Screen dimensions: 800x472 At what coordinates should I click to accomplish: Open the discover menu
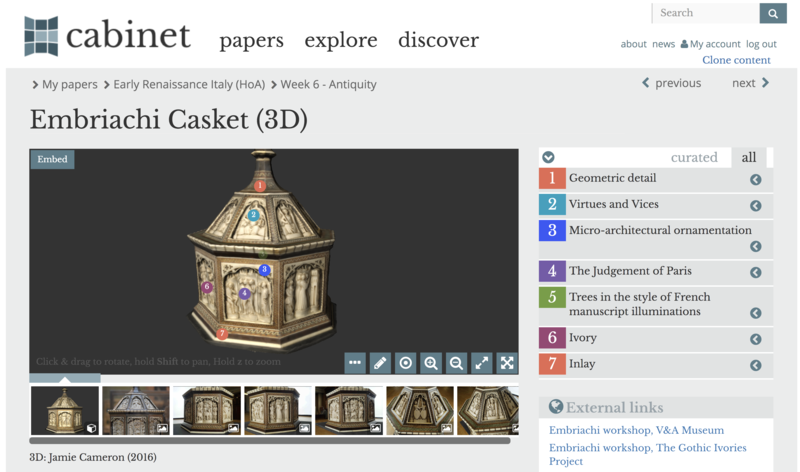click(x=439, y=40)
